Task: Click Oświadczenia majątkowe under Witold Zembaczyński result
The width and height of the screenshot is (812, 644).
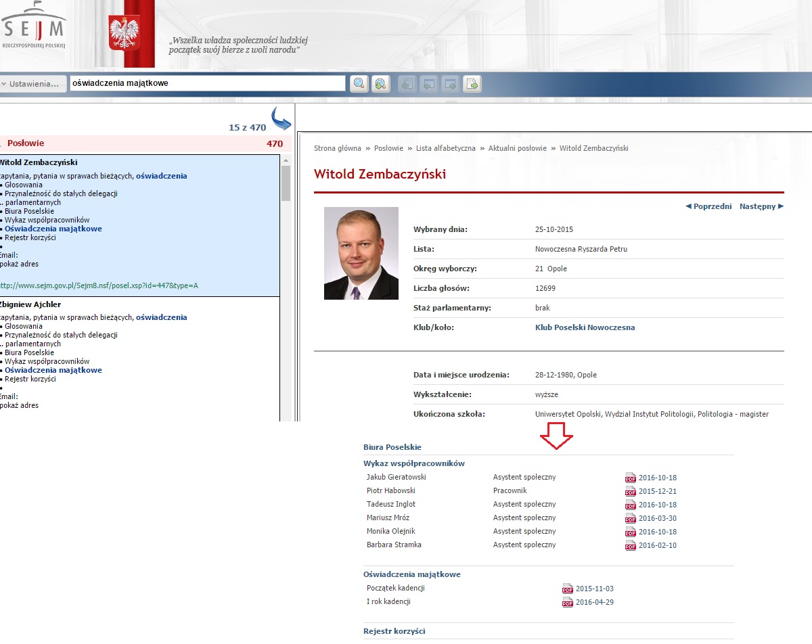Action: (x=53, y=229)
